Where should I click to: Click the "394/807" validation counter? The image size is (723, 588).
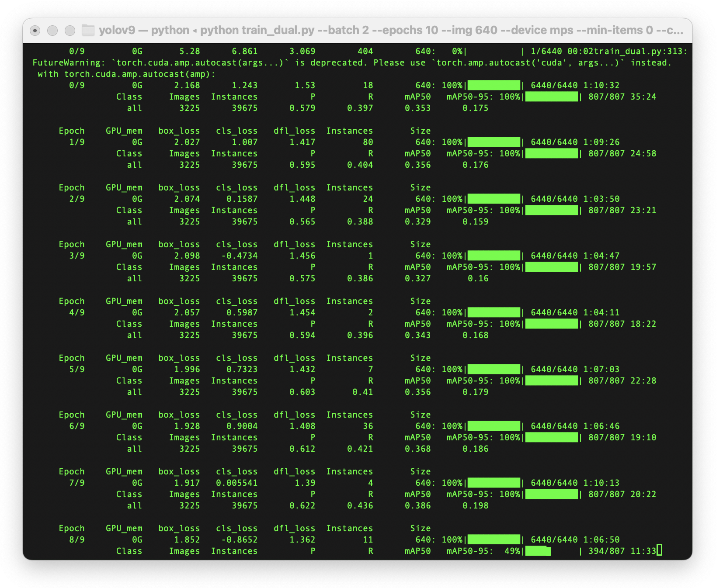tap(607, 551)
